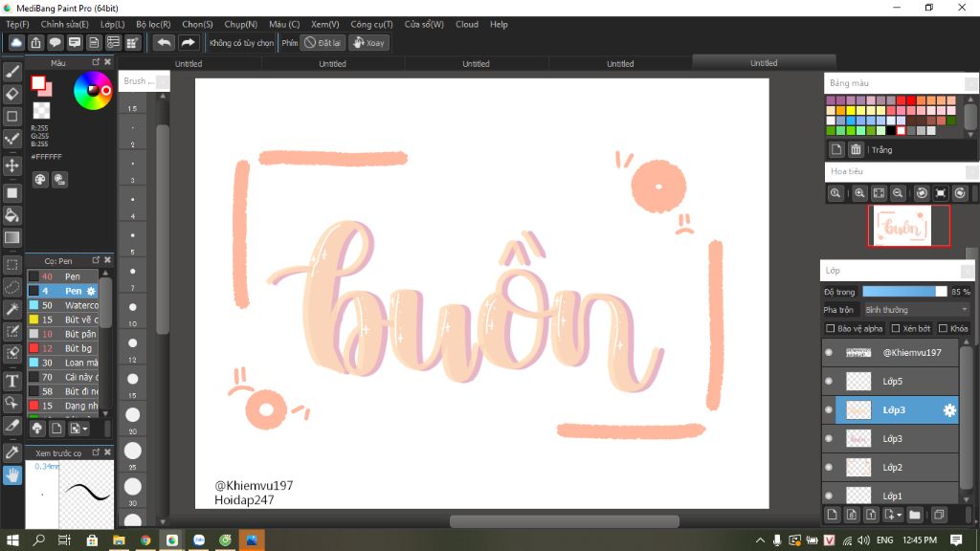980x551 pixels.
Task: Duplicate layer icon in Lớp panel bottom
Action: tap(939, 515)
